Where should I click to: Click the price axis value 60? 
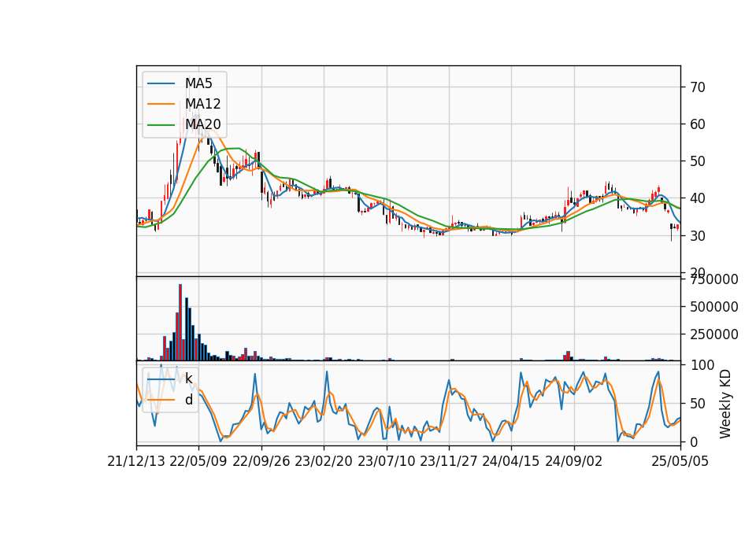click(x=697, y=124)
